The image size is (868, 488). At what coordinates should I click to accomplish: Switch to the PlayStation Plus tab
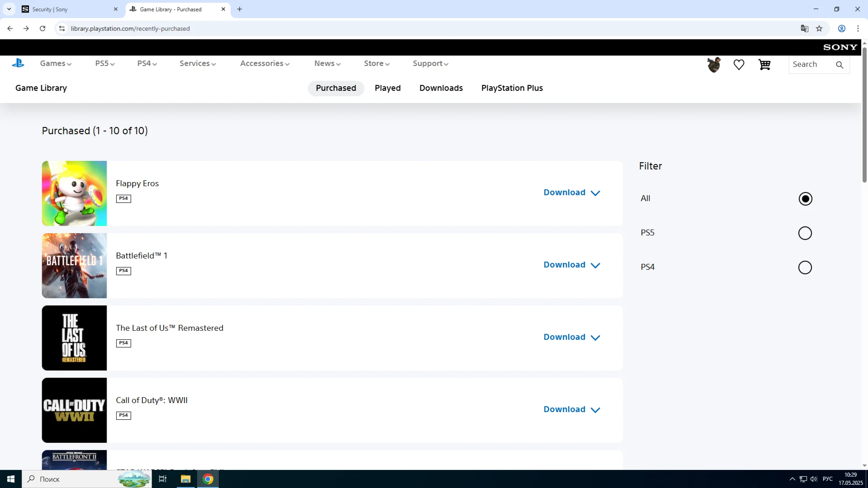click(x=512, y=88)
